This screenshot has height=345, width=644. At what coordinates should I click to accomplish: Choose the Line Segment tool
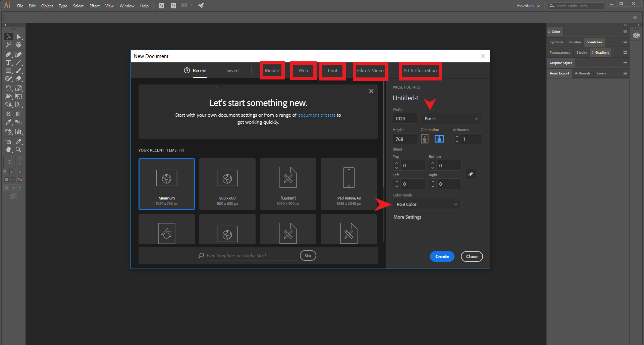coord(19,63)
